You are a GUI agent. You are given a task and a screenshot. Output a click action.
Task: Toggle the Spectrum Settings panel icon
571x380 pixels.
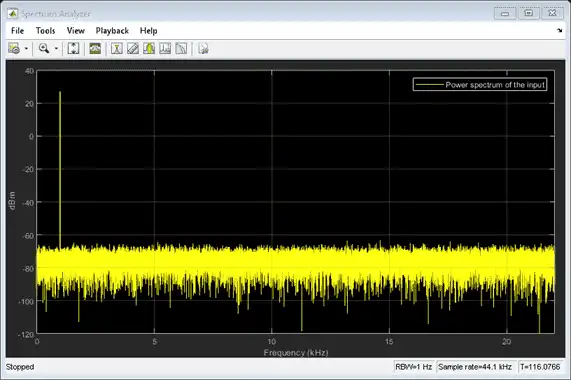click(x=95, y=48)
